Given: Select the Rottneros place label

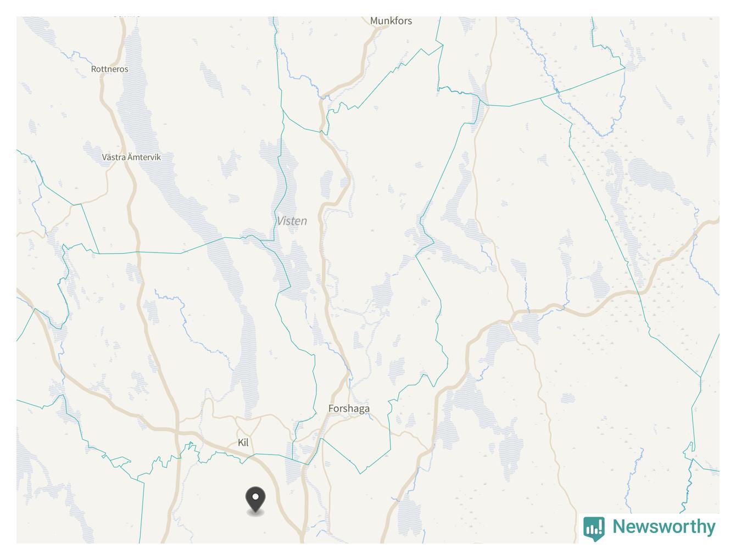Looking at the screenshot, I should (109, 69).
